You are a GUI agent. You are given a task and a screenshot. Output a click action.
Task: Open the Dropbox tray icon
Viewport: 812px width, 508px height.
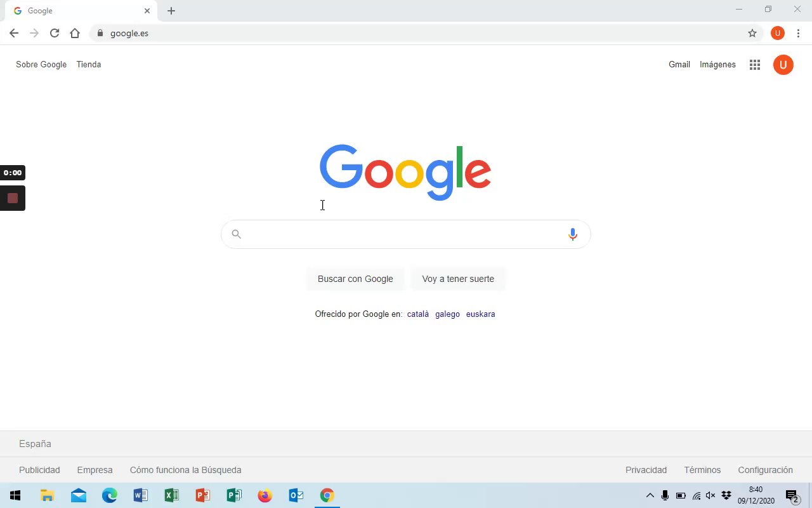[x=726, y=495]
